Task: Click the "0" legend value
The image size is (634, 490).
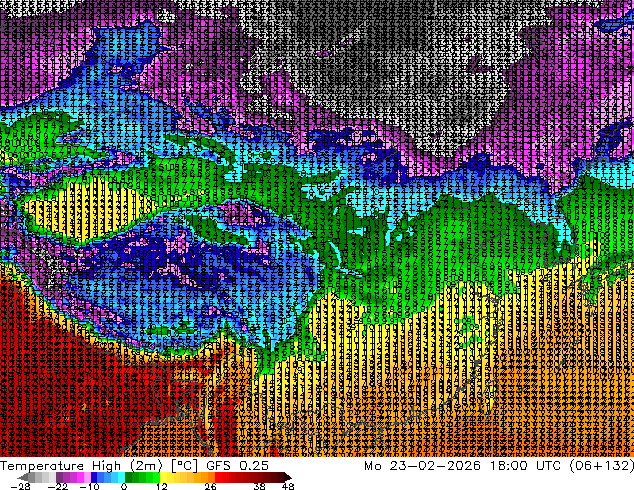Action: pos(124,486)
